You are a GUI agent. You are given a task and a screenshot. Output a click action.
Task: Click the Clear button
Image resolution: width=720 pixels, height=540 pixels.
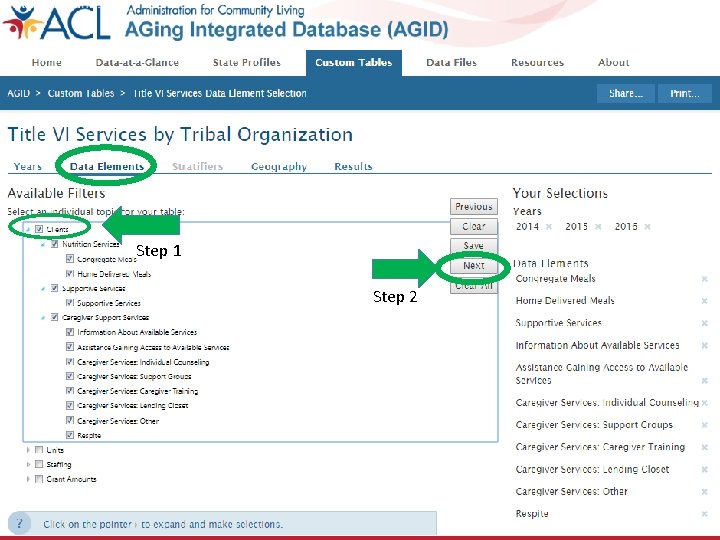pos(474,226)
